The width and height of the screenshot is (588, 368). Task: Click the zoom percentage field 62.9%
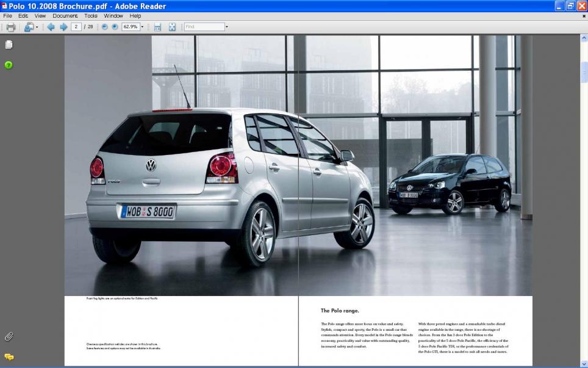(x=131, y=27)
